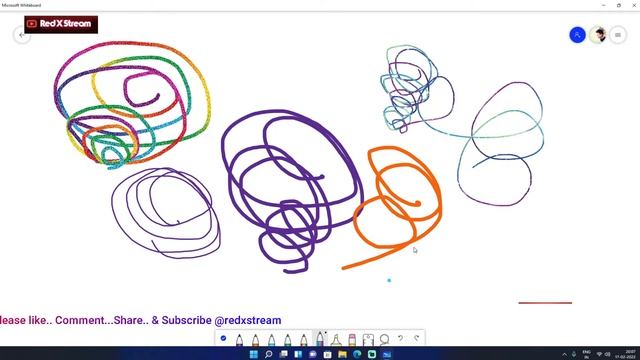Image resolution: width=640 pixels, height=360 pixels.
Task: Open the whiteboard settings hamburger menu
Action: click(x=618, y=35)
